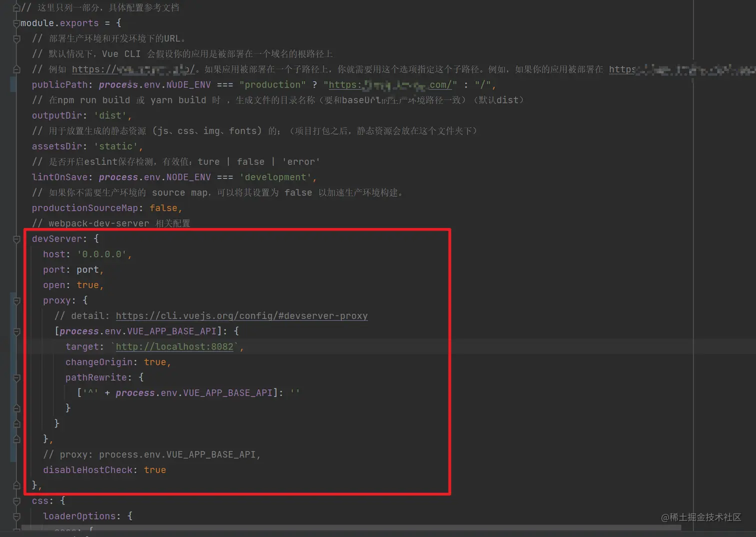
Task: Click the outputDir property name
Action: [x=57, y=115]
